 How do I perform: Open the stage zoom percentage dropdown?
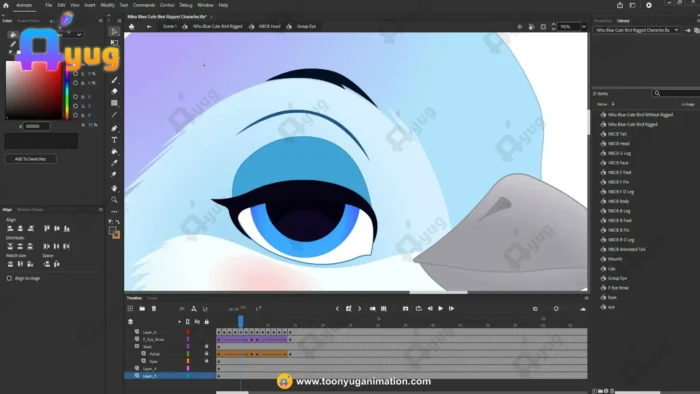(583, 27)
